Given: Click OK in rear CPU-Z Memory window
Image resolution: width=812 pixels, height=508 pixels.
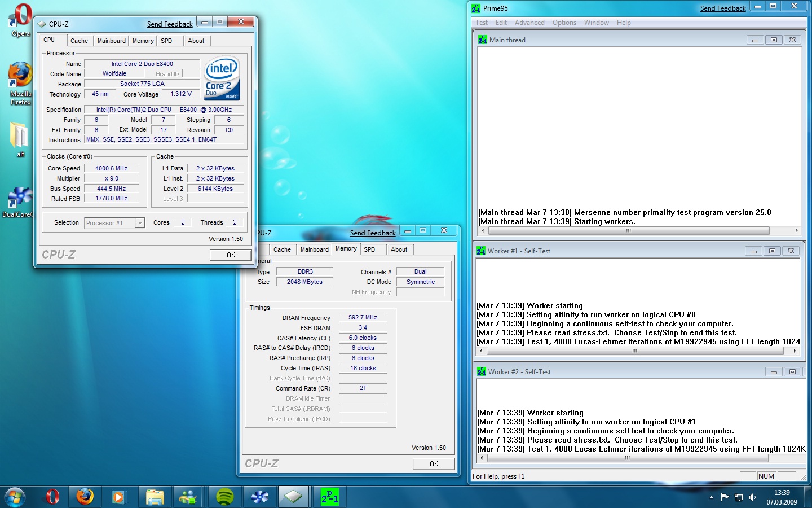Looking at the screenshot, I should coord(434,464).
